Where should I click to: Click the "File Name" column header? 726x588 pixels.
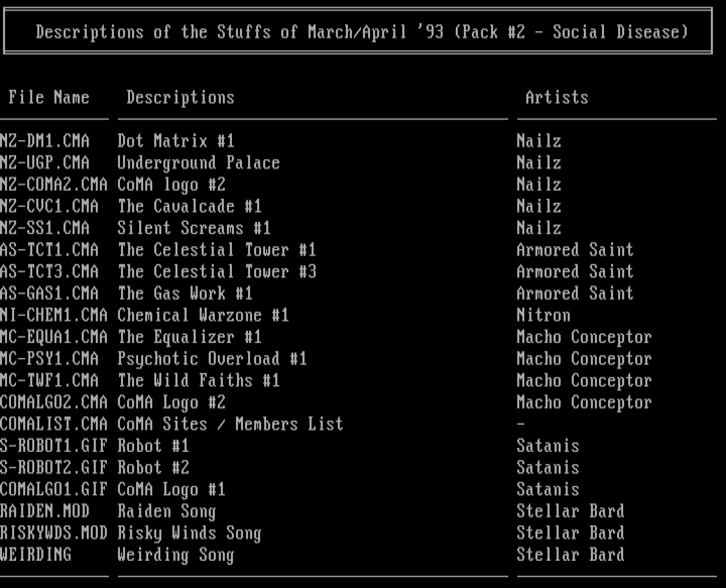click(x=49, y=97)
